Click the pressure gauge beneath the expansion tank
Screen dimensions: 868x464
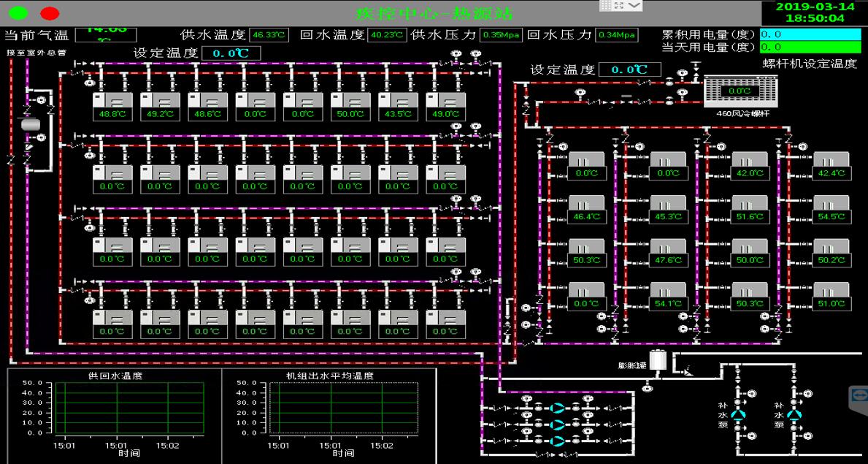[647, 387]
